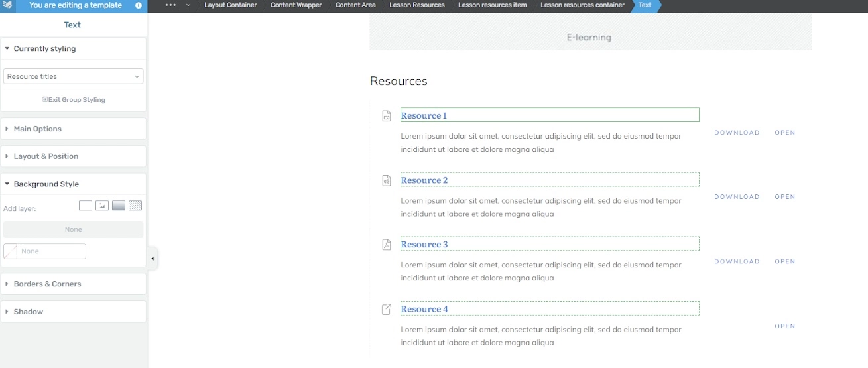868x368 pixels.
Task: Expand the Main Options section
Action: (74, 129)
